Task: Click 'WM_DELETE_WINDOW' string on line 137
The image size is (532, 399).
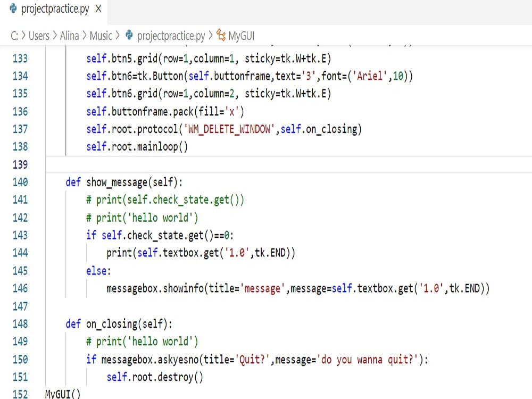Action: (x=229, y=129)
